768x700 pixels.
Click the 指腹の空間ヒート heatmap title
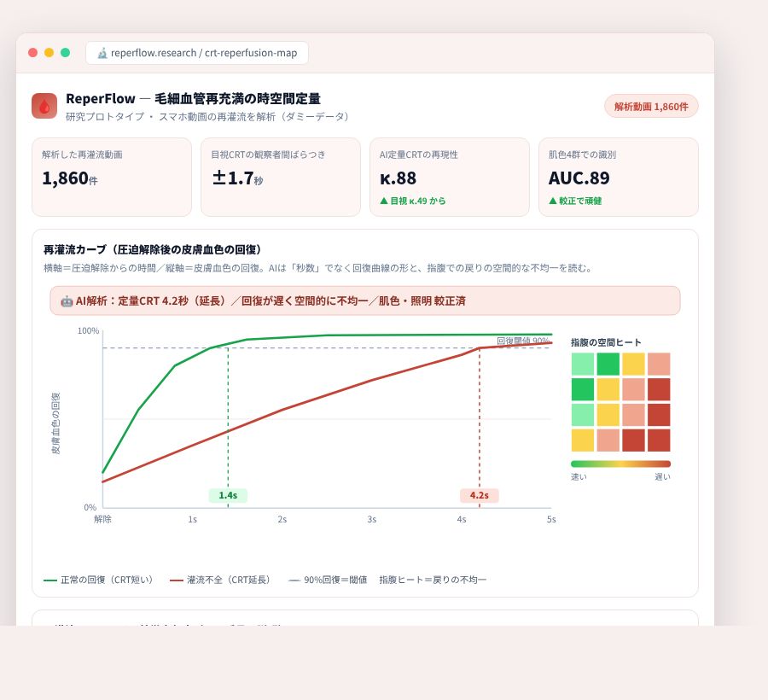[606, 342]
